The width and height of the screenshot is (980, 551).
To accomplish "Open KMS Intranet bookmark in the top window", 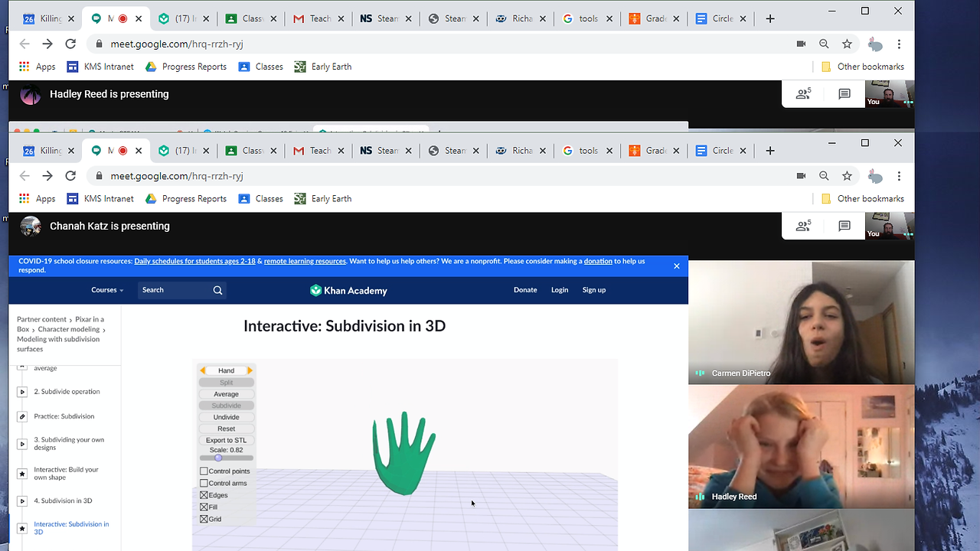I will 100,67.
